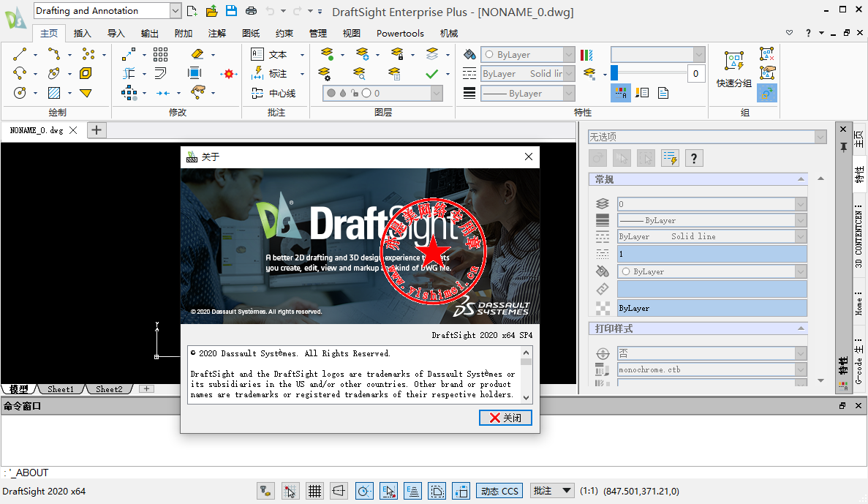This screenshot has width=868, height=504.
Task: Click the transparency slider handle
Action: [614, 73]
